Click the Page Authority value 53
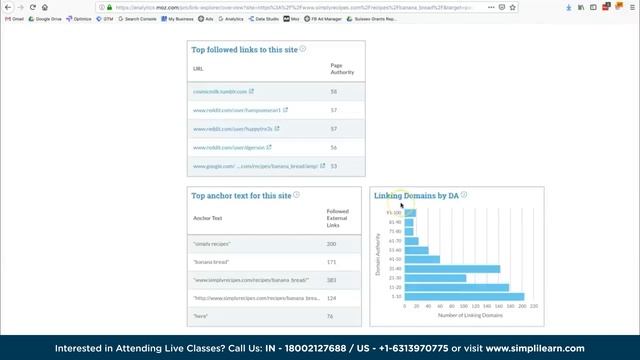This screenshot has width=640, height=360. click(333, 166)
